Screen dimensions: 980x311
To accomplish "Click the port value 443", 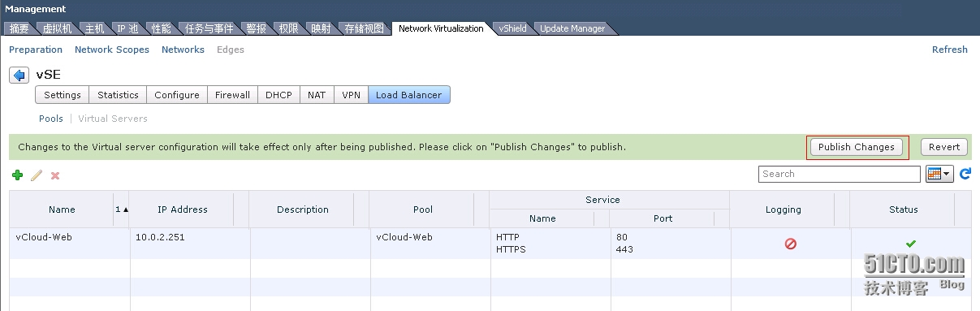I will pos(624,249).
